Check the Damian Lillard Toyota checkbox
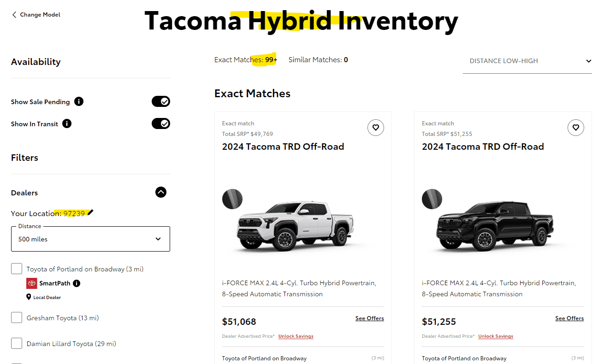This screenshot has width=604, height=364. [x=17, y=344]
